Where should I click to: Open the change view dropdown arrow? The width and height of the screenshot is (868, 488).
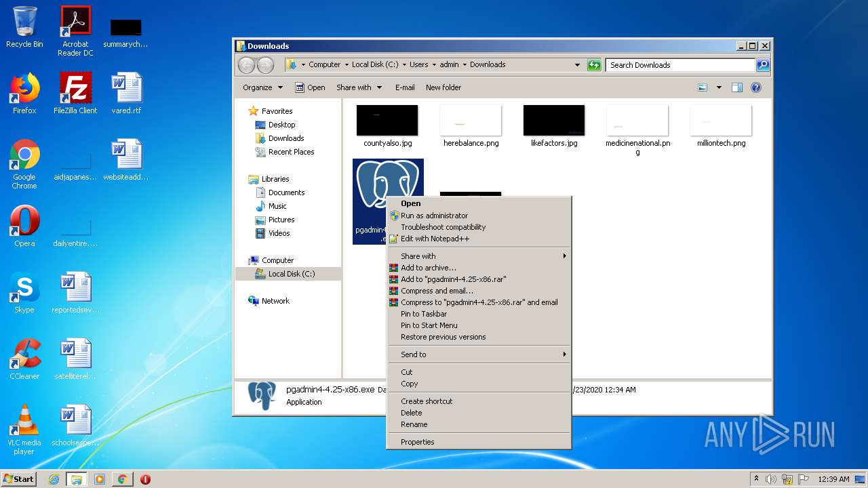719,87
